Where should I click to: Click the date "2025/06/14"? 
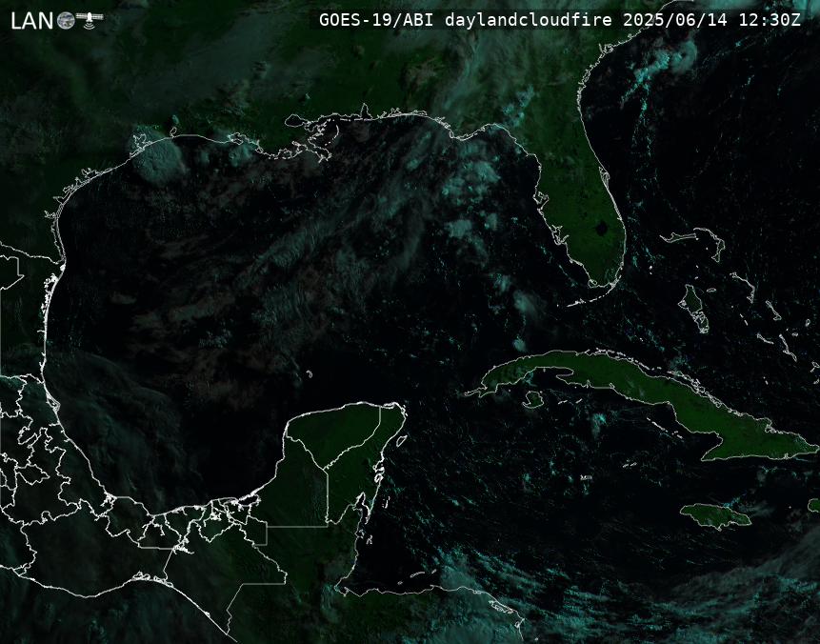tap(675, 20)
